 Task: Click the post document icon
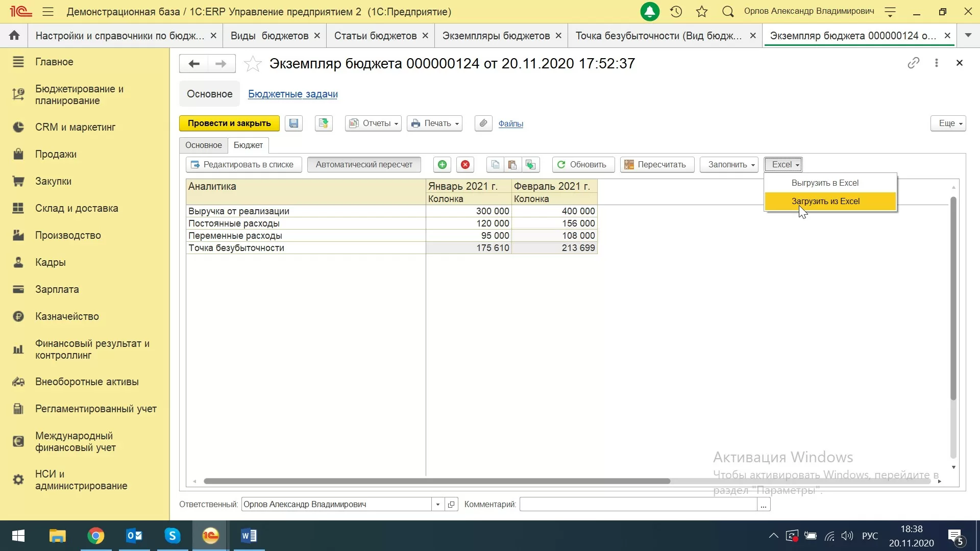coord(323,123)
